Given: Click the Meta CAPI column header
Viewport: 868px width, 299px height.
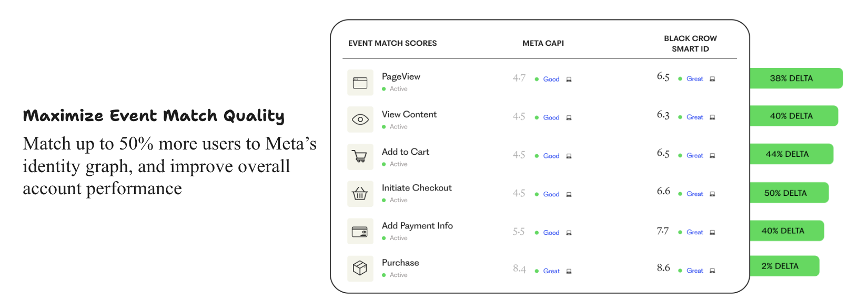Looking at the screenshot, I should tap(543, 43).
